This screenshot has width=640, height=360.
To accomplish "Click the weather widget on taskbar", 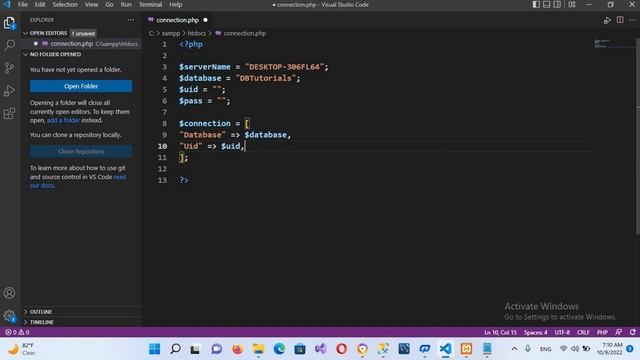I will [x=22, y=349].
